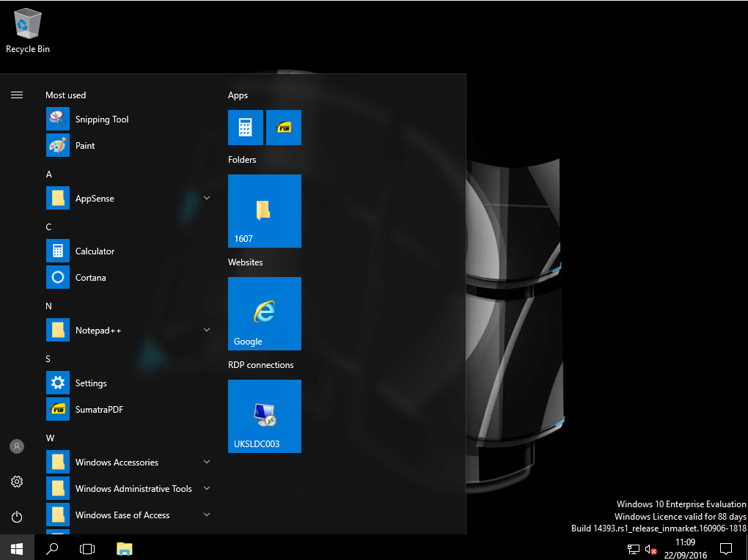The image size is (748, 560).
Task: Click the Windows Start button on taskbar
Action: [17, 548]
